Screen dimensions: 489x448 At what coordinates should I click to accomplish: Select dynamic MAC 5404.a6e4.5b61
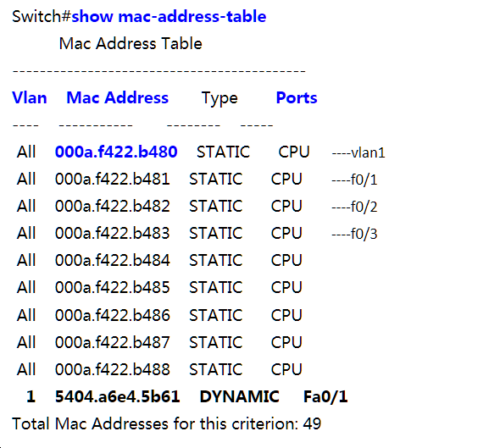pyautogui.click(x=117, y=396)
